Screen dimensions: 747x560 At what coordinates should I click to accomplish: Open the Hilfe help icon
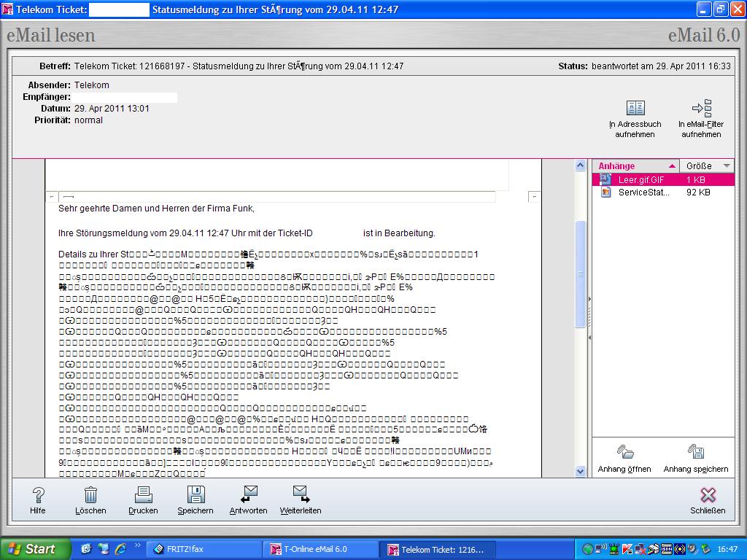38,500
